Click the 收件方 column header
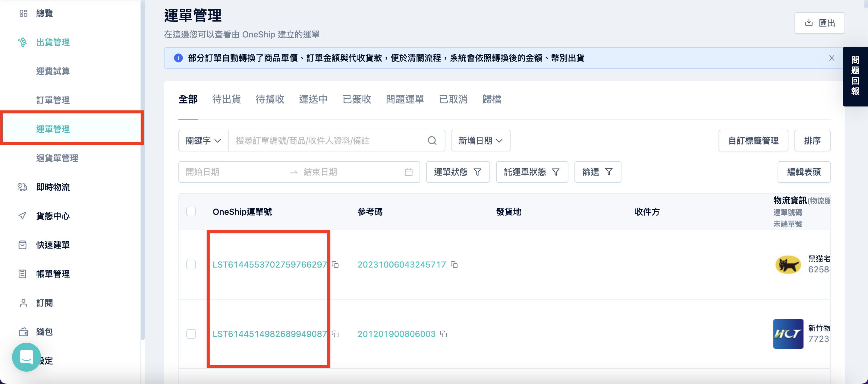The image size is (868, 384). (x=647, y=212)
